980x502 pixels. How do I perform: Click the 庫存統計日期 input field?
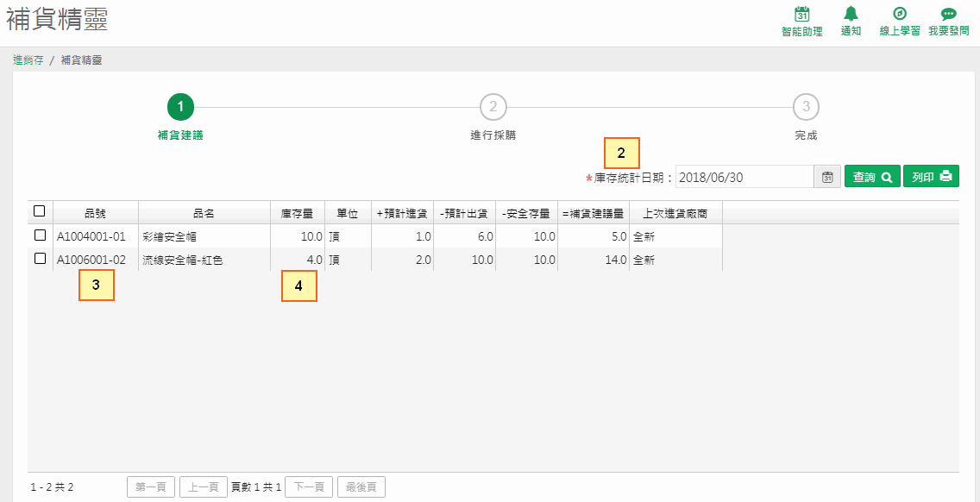[x=744, y=177]
